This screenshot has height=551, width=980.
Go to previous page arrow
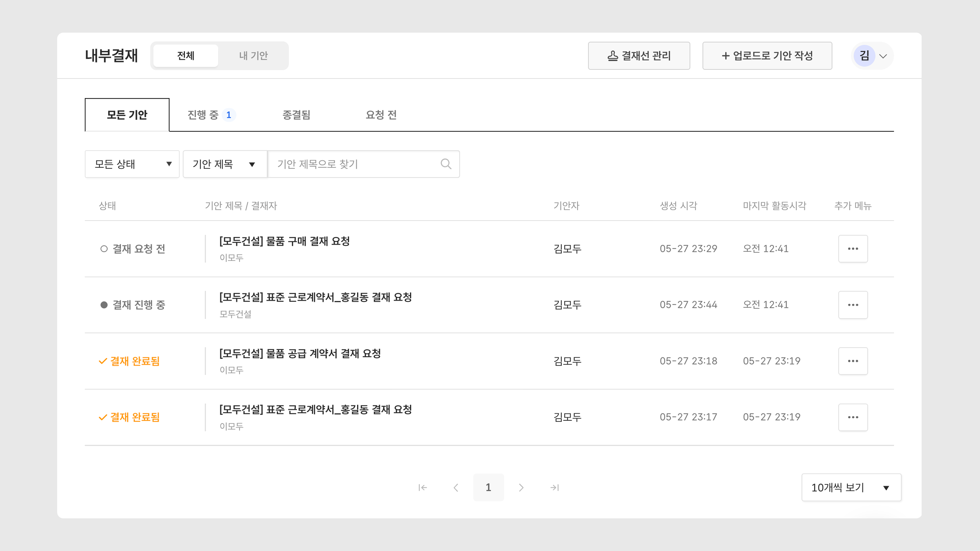[x=456, y=487]
